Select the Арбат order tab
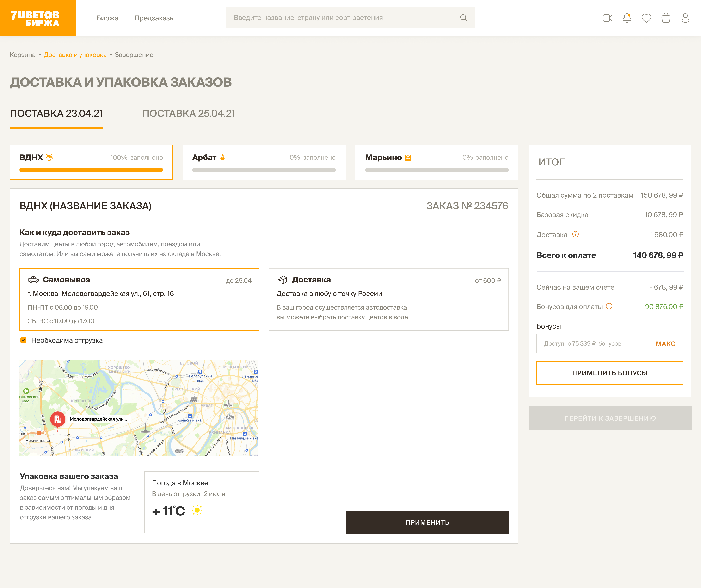Viewport: 701px width, 588px height. click(264, 162)
